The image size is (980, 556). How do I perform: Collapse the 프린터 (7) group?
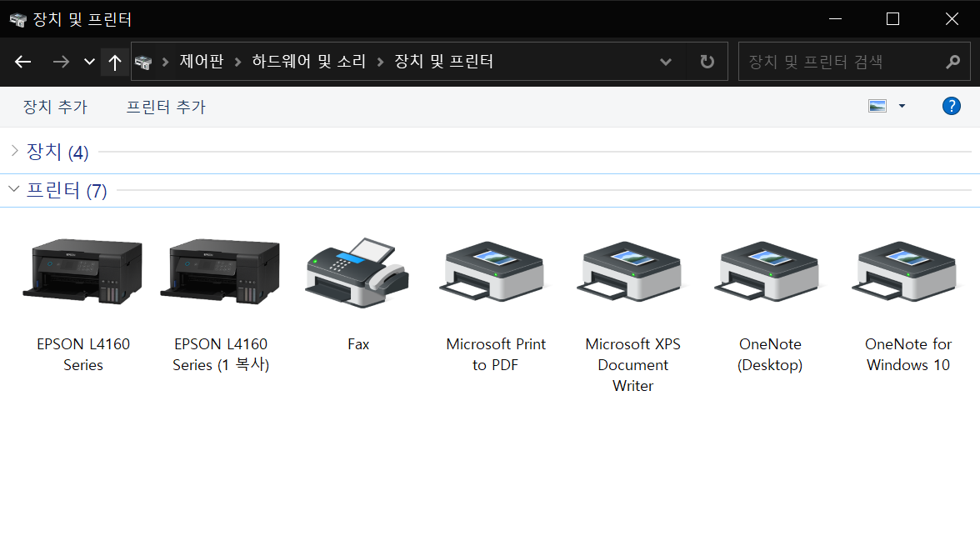pyautogui.click(x=13, y=188)
